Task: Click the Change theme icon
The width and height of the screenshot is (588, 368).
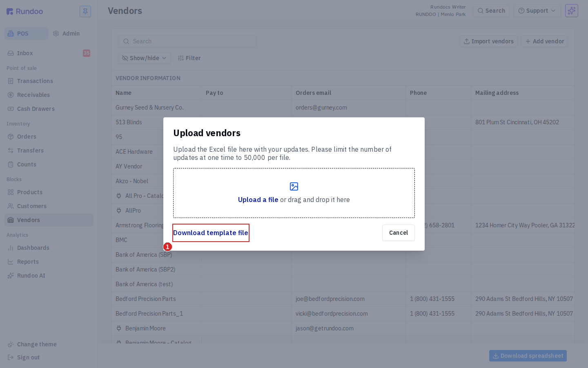Action: [x=11, y=344]
